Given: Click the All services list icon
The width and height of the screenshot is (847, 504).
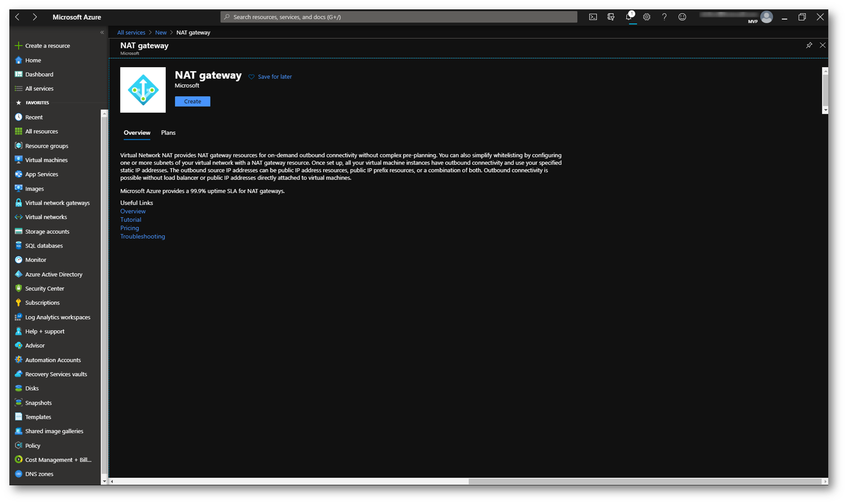Looking at the screenshot, I should (x=18, y=89).
